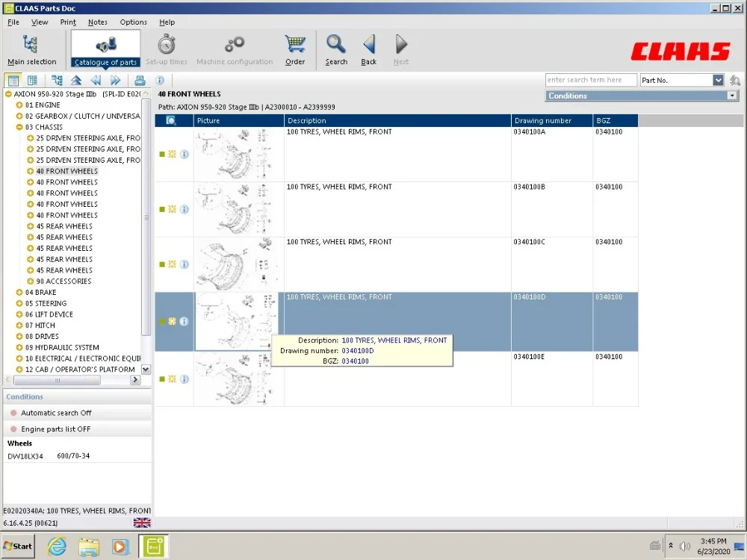Open the Search magnifier tool

pos(336,49)
